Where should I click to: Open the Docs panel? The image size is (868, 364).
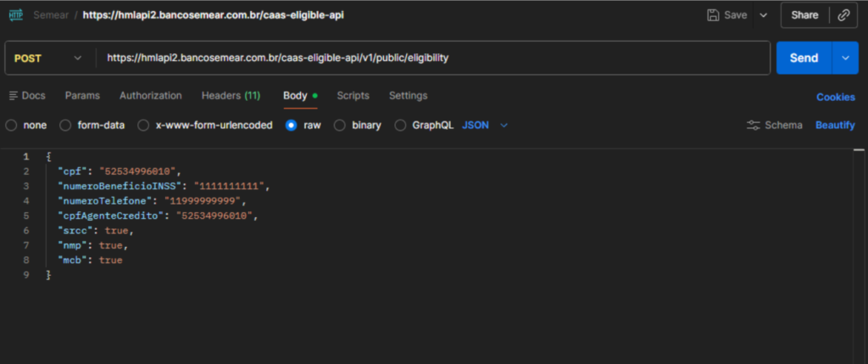pos(27,96)
